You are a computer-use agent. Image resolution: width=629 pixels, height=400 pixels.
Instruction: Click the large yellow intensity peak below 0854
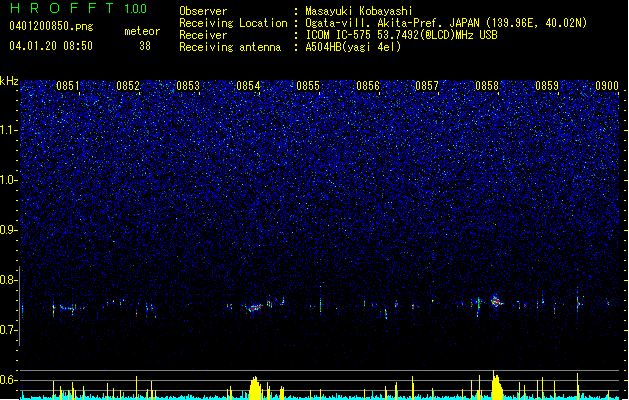tap(255, 388)
